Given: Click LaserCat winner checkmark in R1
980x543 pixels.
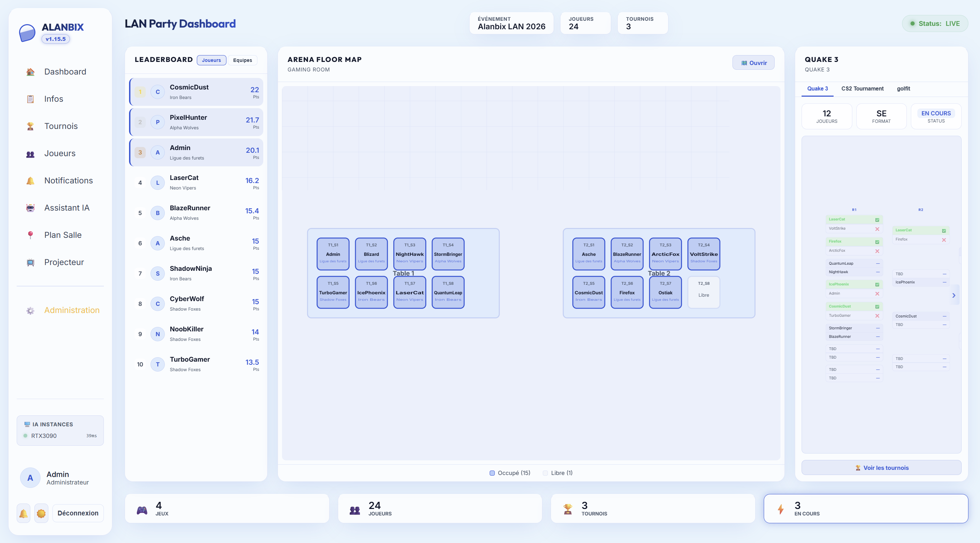Looking at the screenshot, I should click(877, 220).
